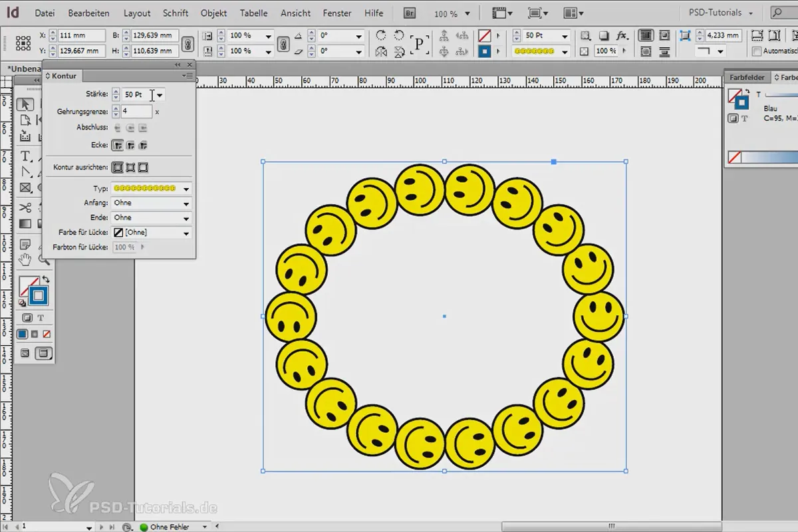The image size is (798, 532).
Task: Open Farbe für Lücke dropdown
Action: (186, 233)
